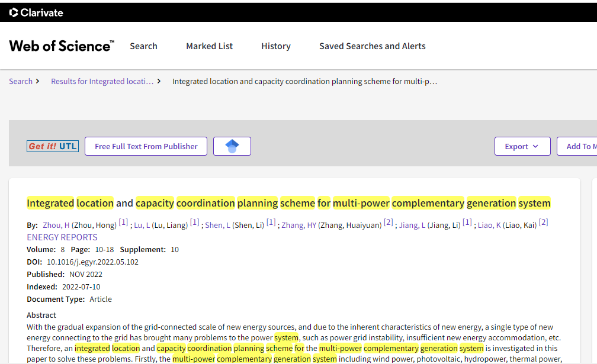Click affiliation marker [2] after Zhang, Huaiyuan

[389, 222]
